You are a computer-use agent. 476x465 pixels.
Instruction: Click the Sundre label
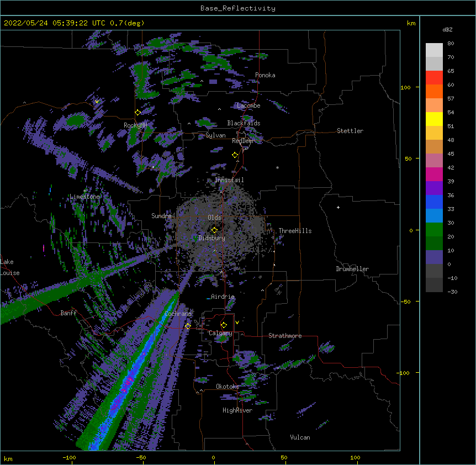pyautogui.click(x=161, y=216)
